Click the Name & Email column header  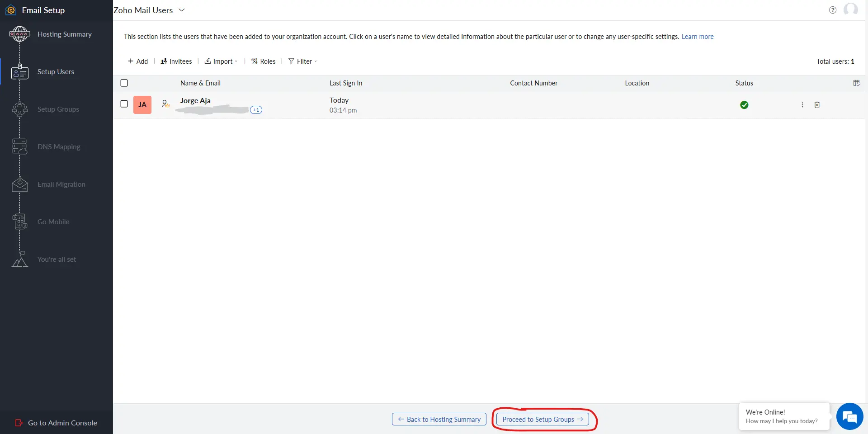click(200, 83)
